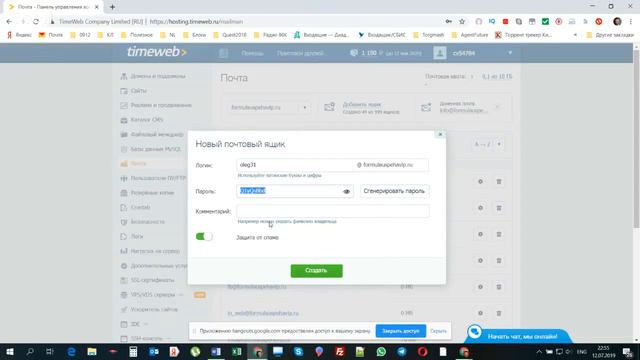This screenshot has width=640, height=360.
Task: Open Word from taskbar
Action: (216, 351)
